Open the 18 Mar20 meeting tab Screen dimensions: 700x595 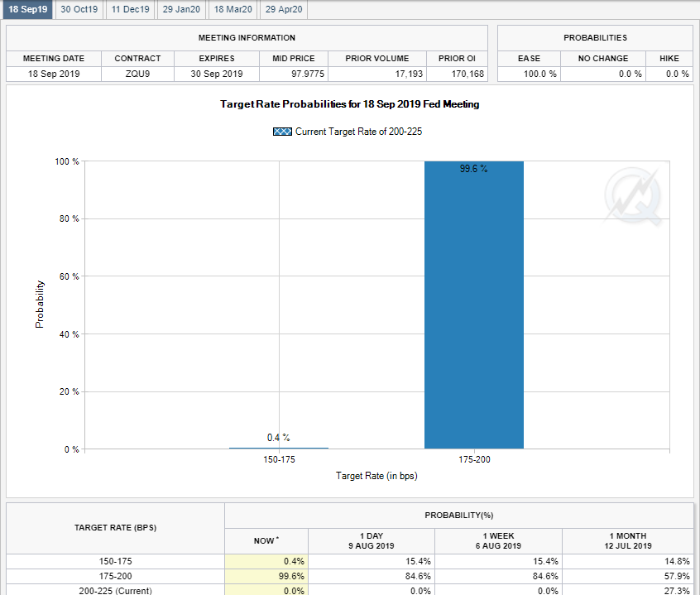(x=233, y=10)
